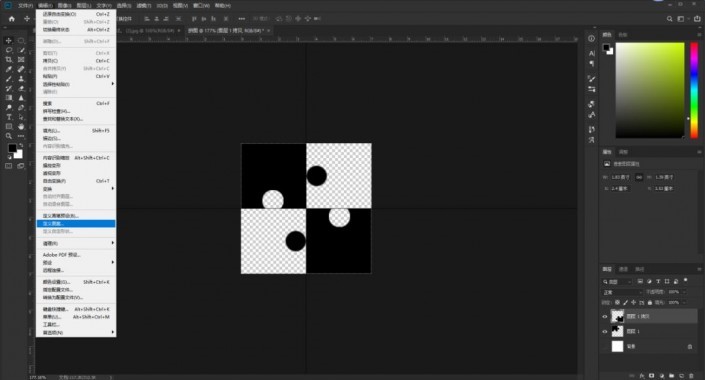
Task: Show the Background layer visibility box
Action: (x=605, y=346)
